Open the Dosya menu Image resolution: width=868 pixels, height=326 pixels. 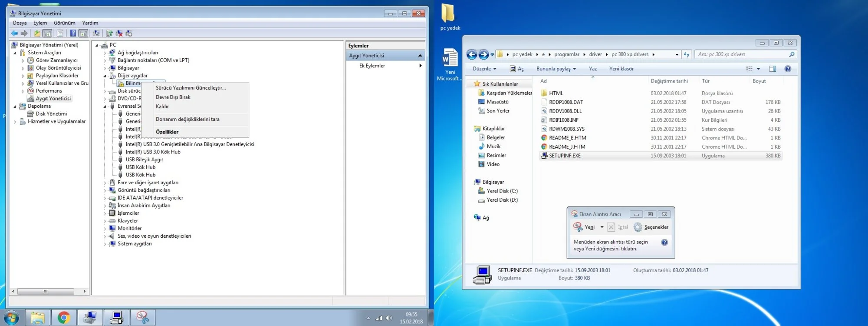(x=20, y=23)
